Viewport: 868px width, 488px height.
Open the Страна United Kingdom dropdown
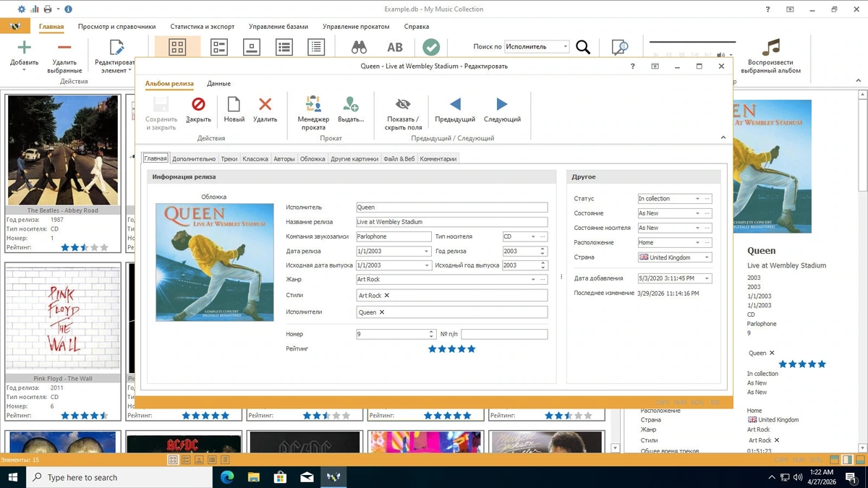coord(707,257)
